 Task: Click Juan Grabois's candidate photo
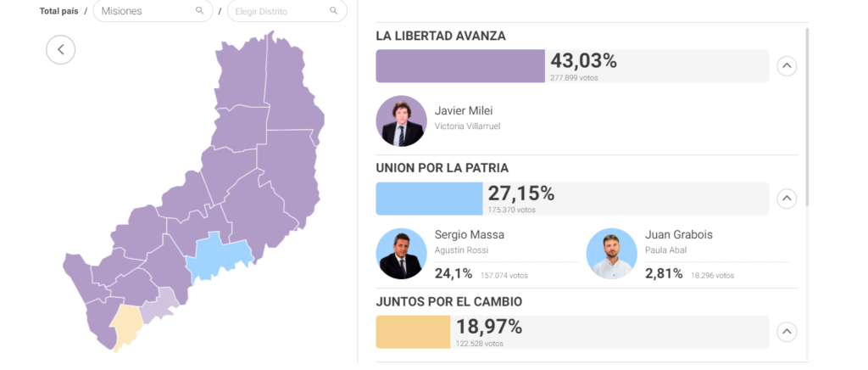tap(611, 253)
